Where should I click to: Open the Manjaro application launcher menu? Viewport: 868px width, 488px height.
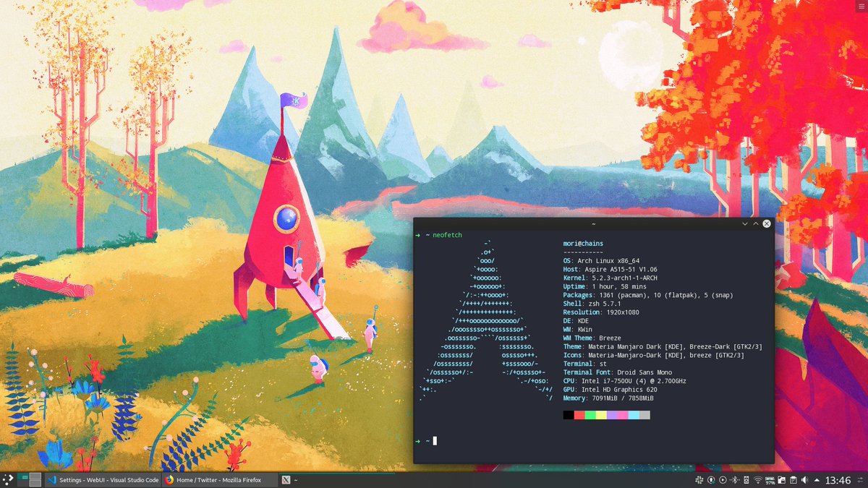(x=8, y=480)
